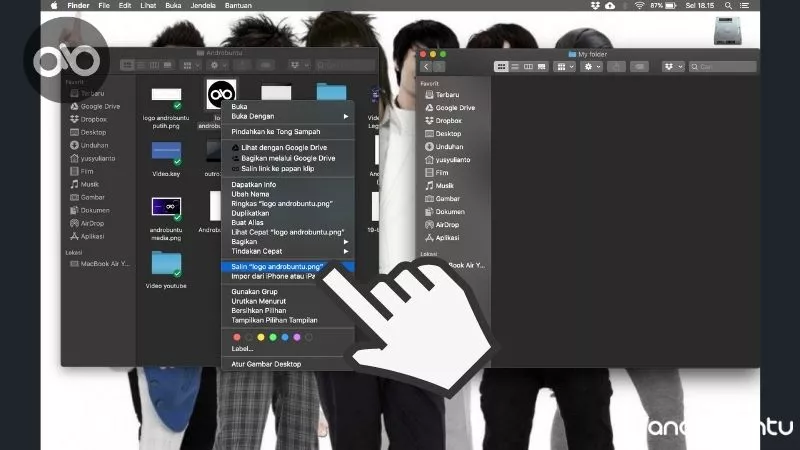Choose Lihat dengan Google Drive
Image resolution: width=800 pixels, height=450 pixels.
coord(288,147)
